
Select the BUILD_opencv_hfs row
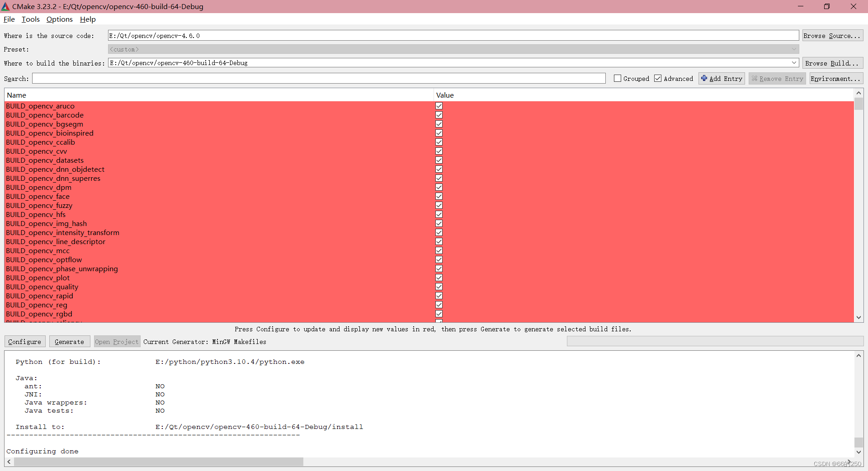click(429, 214)
